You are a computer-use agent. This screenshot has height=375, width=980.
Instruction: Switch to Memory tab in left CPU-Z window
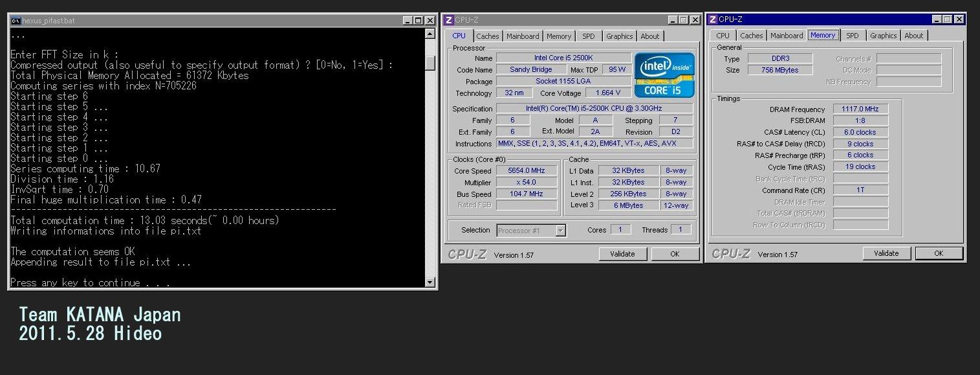(559, 36)
